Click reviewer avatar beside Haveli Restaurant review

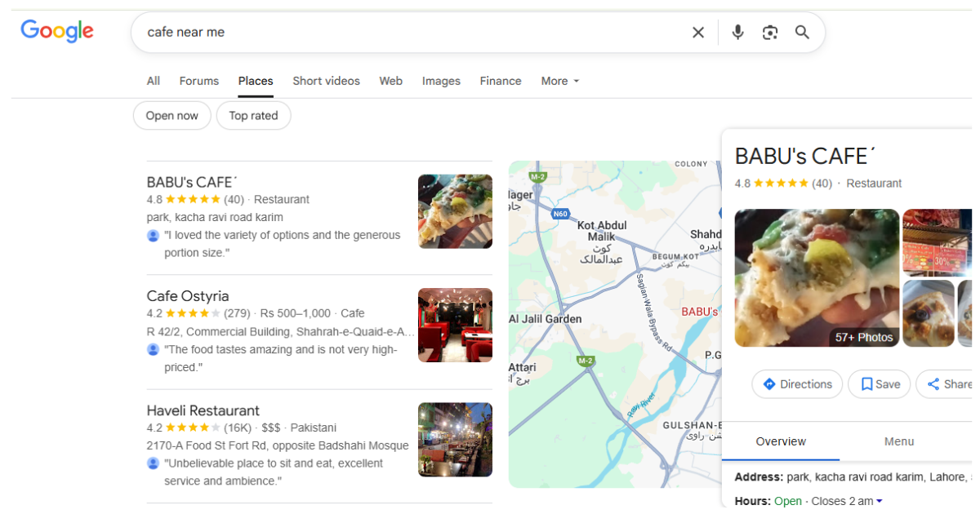[x=153, y=463]
